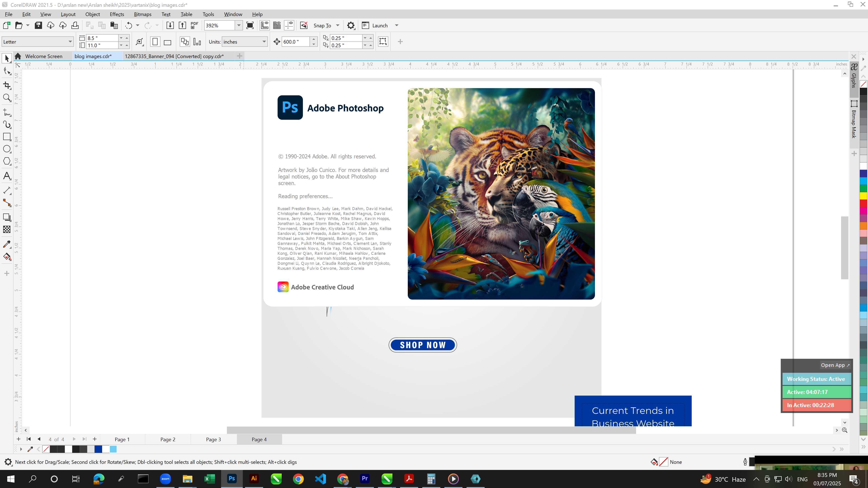Pick the blue swatch in document palette

[98, 449]
